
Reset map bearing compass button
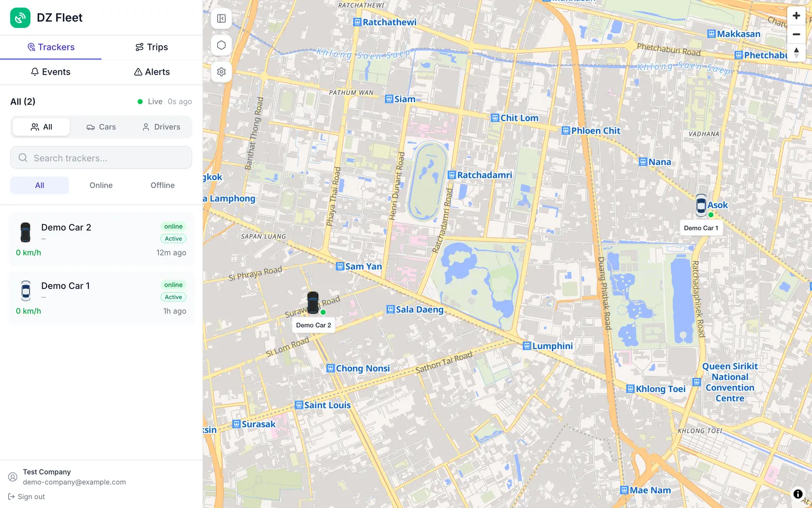796,52
